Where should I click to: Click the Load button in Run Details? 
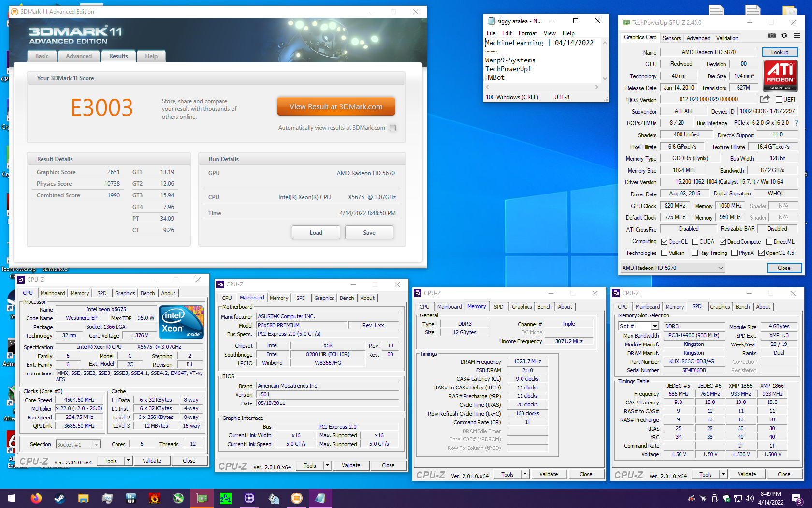pos(316,233)
